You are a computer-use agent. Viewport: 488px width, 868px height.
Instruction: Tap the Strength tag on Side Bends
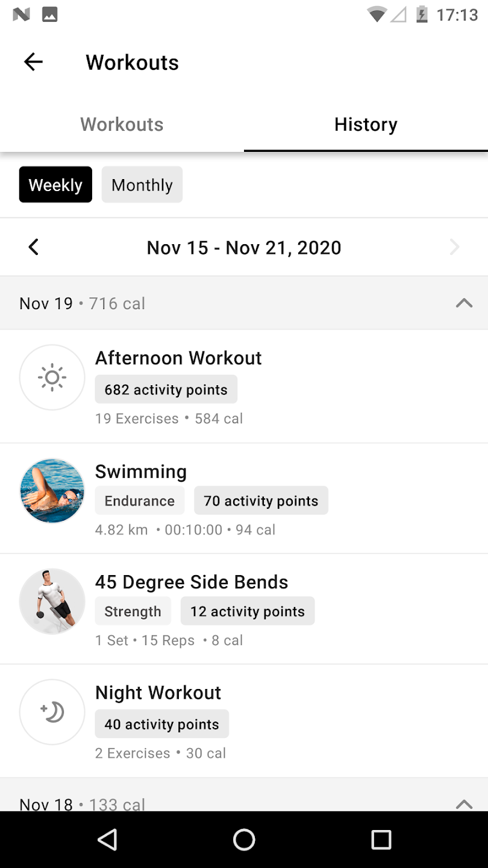pos(133,612)
